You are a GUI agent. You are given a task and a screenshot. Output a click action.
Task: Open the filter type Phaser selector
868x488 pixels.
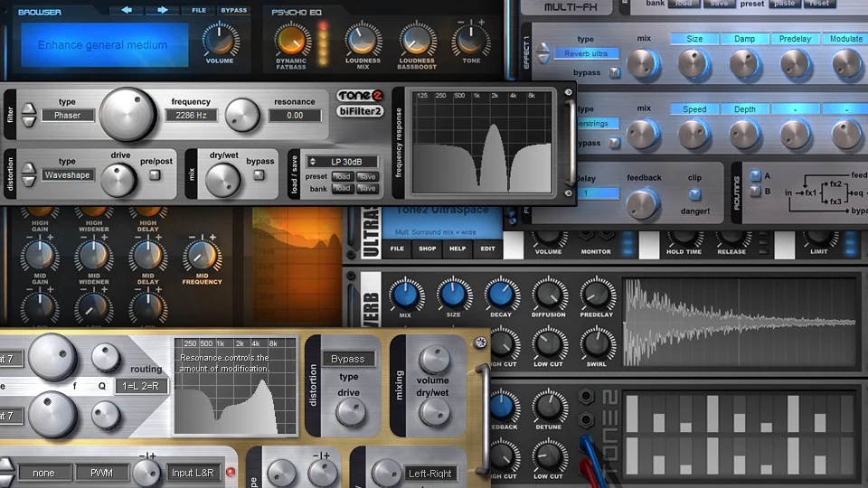click(68, 115)
